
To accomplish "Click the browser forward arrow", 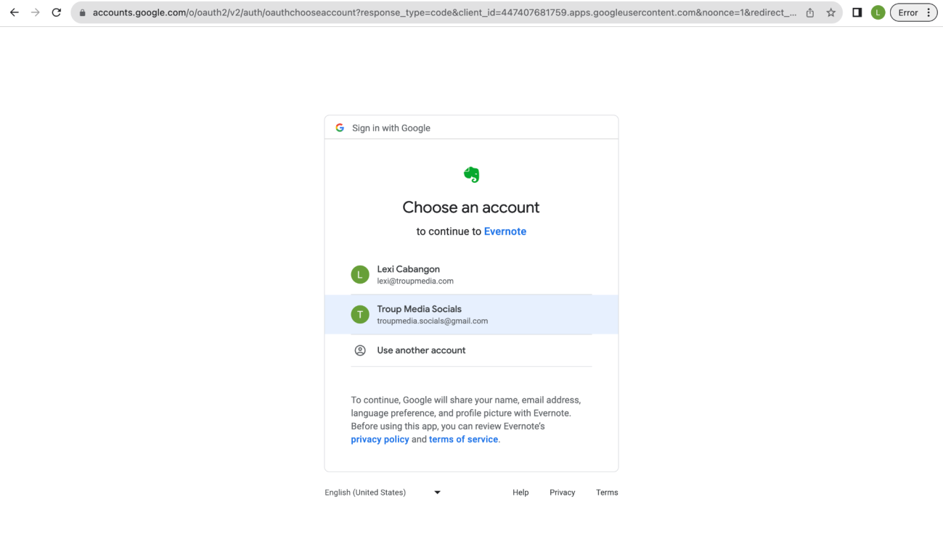I will [x=35, y=12].
